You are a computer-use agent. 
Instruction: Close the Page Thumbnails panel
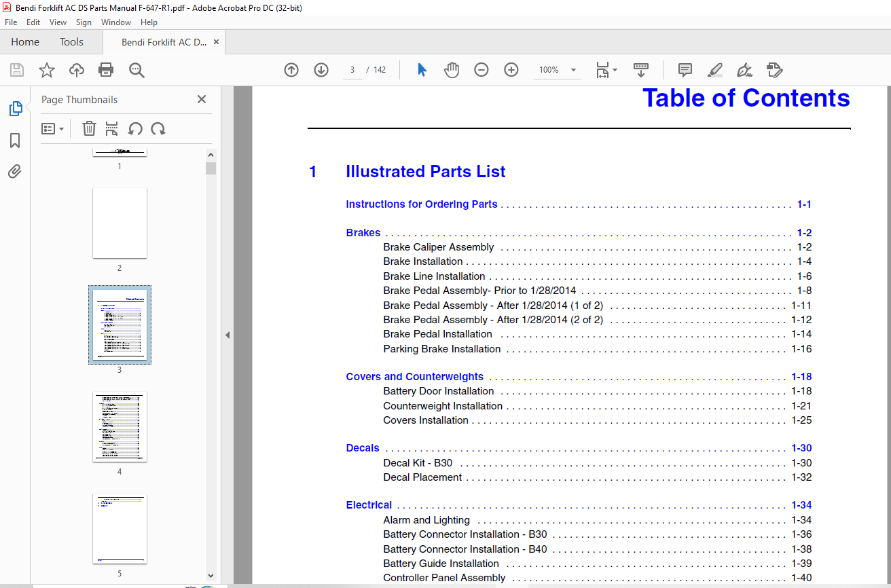tap(202, 99)
